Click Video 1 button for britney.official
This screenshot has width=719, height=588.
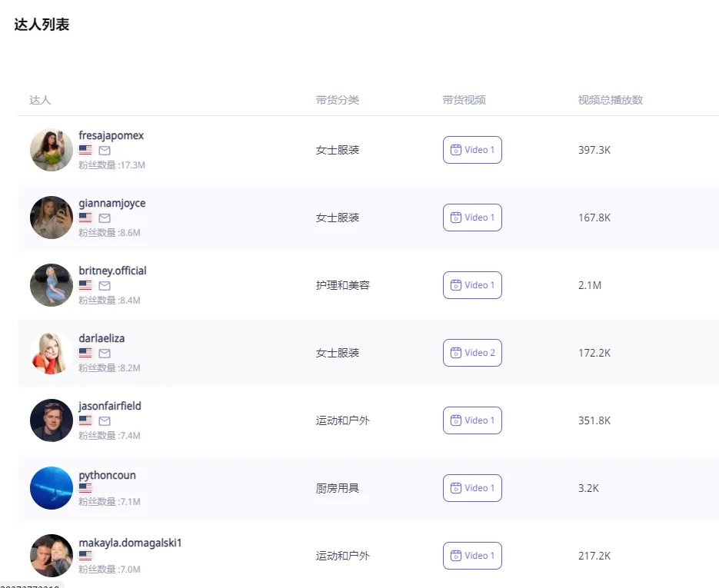[472, 285]
